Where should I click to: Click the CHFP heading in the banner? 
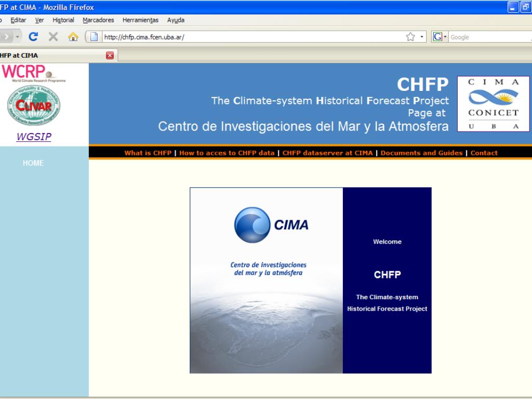pyautogui.click(x=423, y=84)
